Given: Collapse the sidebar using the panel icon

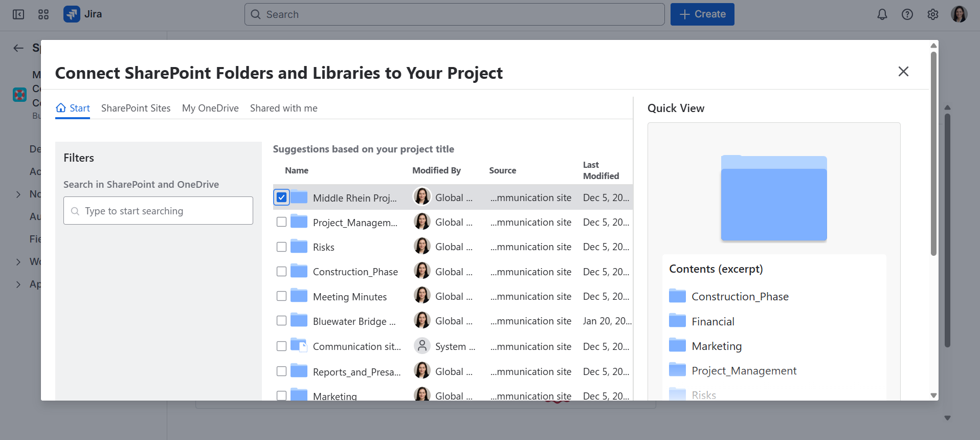Looking at the screenshot, I should tap(18, 14).
